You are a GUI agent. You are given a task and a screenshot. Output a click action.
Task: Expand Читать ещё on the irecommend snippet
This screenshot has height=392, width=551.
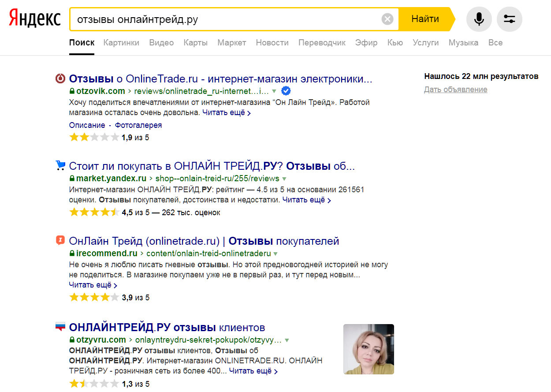click(93, 285)
